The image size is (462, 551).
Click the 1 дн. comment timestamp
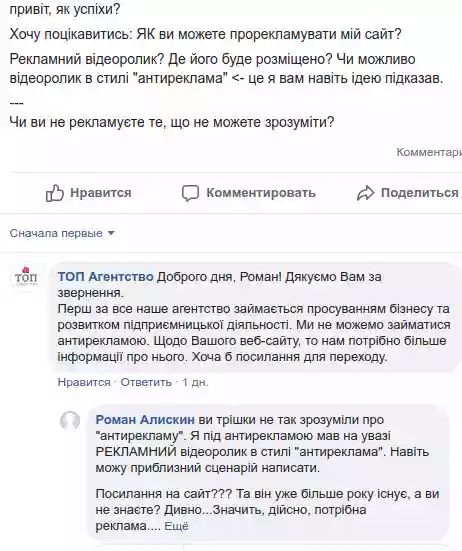point(195,382)
